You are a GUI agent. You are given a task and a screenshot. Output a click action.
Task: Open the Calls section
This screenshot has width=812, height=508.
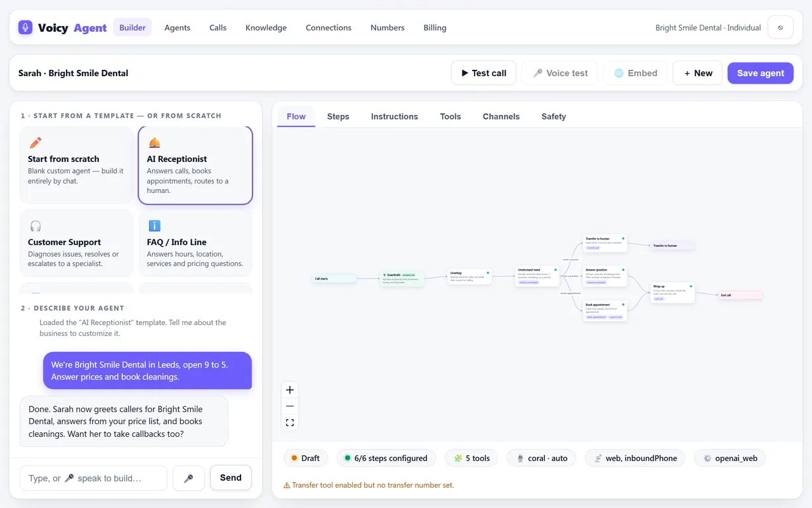pyautogui.click(x=218, y=27)
